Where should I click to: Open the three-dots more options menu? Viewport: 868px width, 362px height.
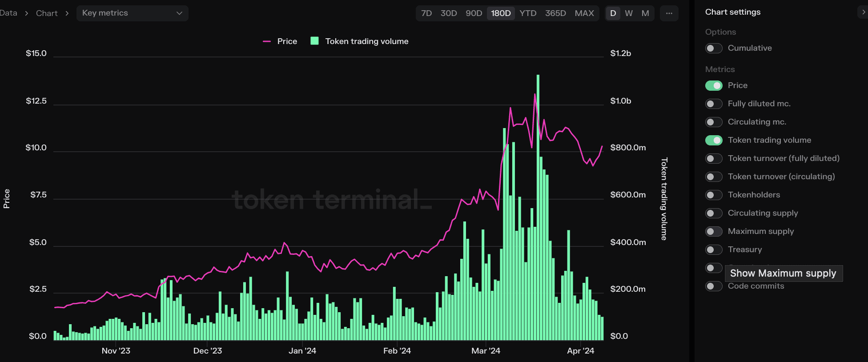(669, 13)
